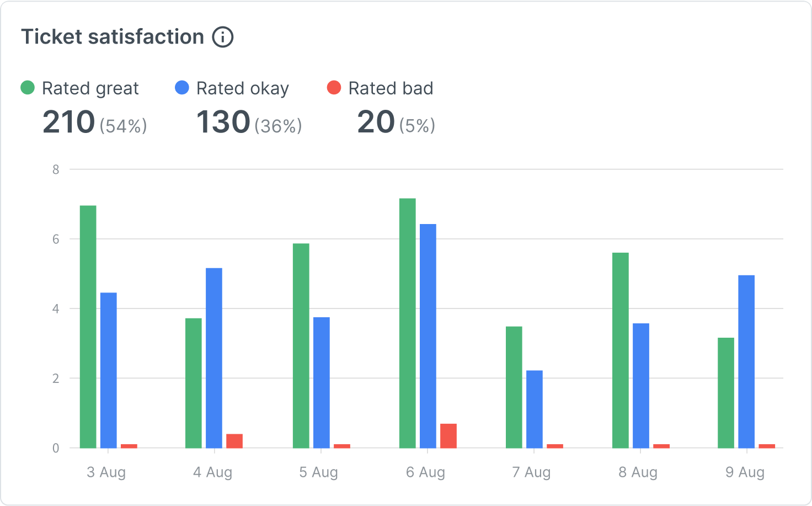Toggle the Rated okay legend series
The height and width of the screenshot is (506, 812).
click(x=242, y=88)
